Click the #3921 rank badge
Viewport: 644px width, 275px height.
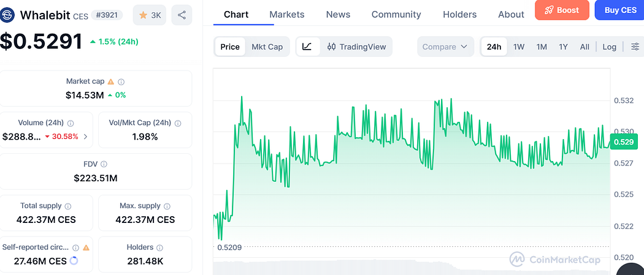tap(107, 15)
